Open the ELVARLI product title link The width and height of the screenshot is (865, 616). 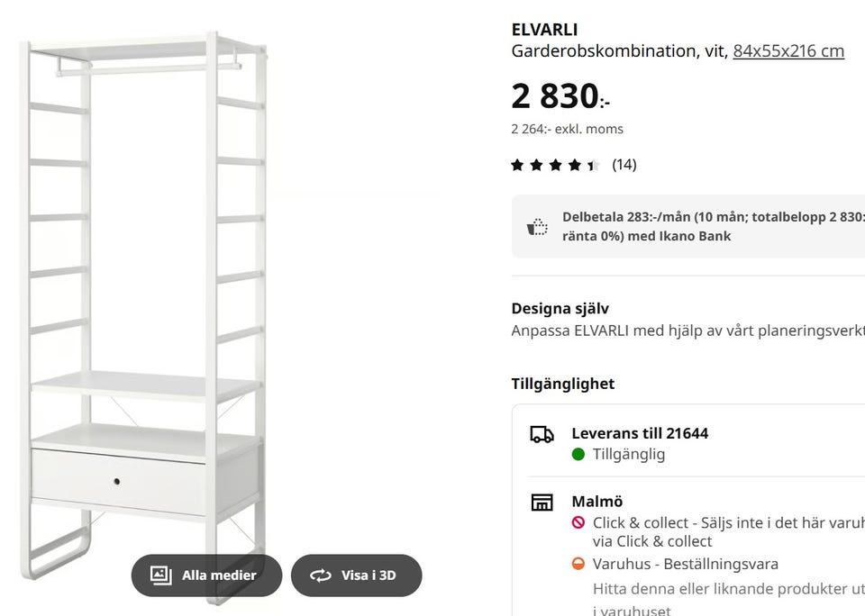tap(544, 29)
